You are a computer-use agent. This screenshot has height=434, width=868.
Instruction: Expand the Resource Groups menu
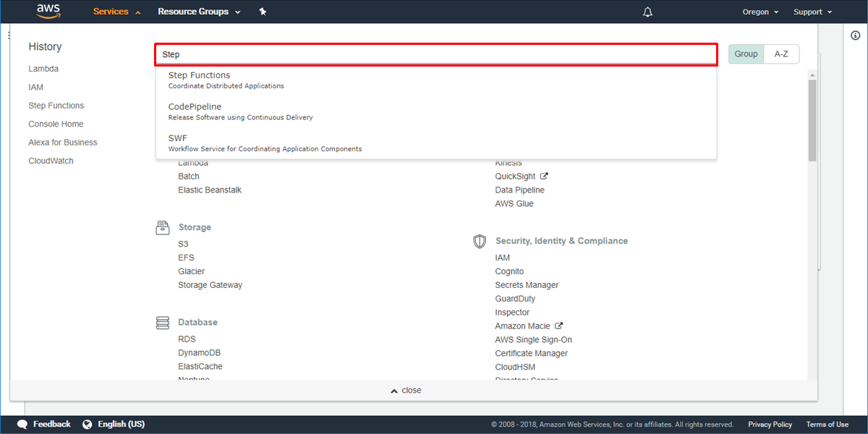[199, 12]
